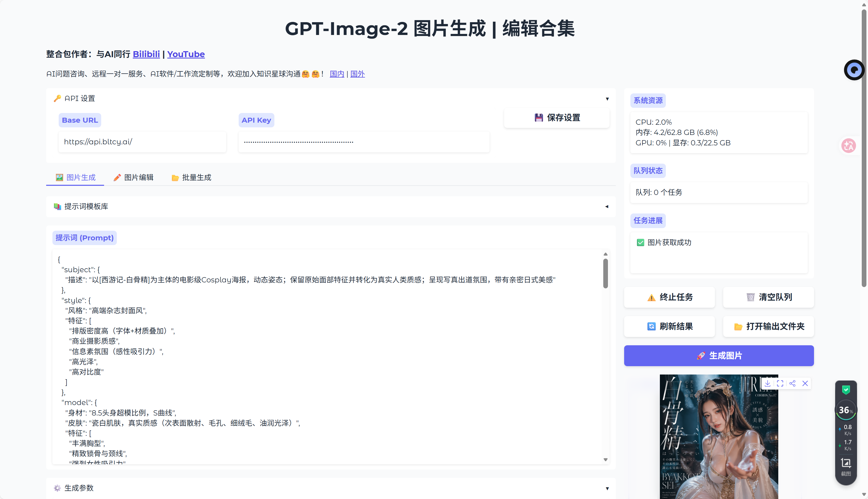Click the prompt line '"商业摄影质感",'
868x499 pixels.
click(x=94, y=341)
